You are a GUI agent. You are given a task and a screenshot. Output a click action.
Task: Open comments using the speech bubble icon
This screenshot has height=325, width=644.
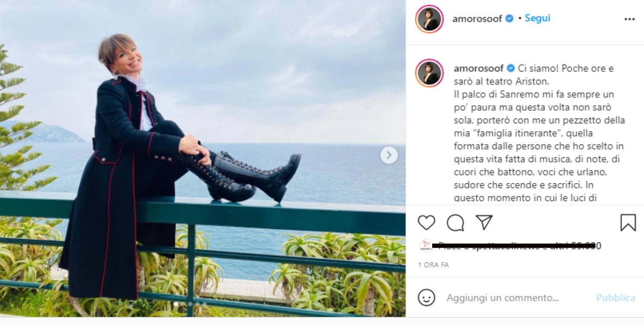455,223
